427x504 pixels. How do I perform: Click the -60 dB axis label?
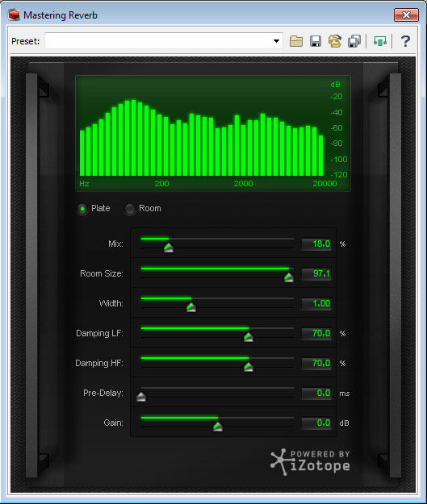pyautogui.click(x=337, y=128)
